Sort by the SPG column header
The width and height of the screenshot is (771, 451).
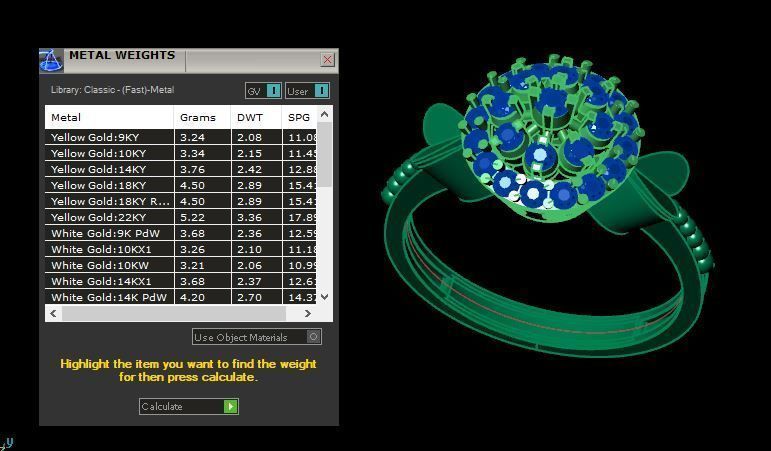coord(299,118)
